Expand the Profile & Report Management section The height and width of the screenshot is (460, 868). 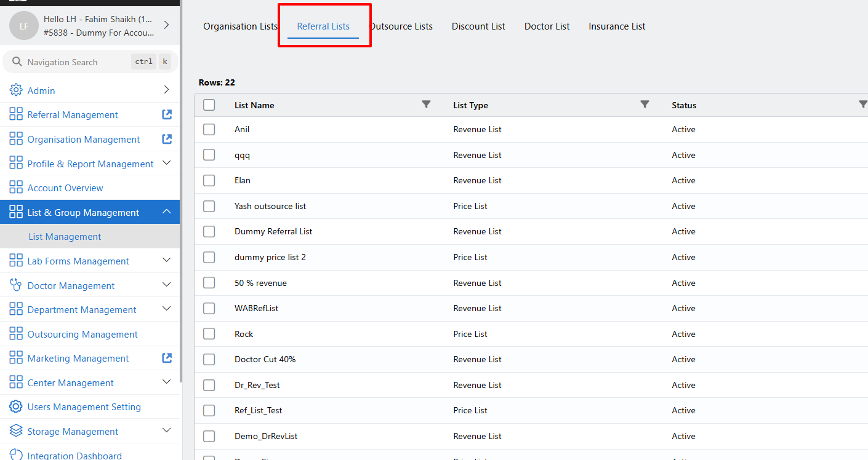166,163
